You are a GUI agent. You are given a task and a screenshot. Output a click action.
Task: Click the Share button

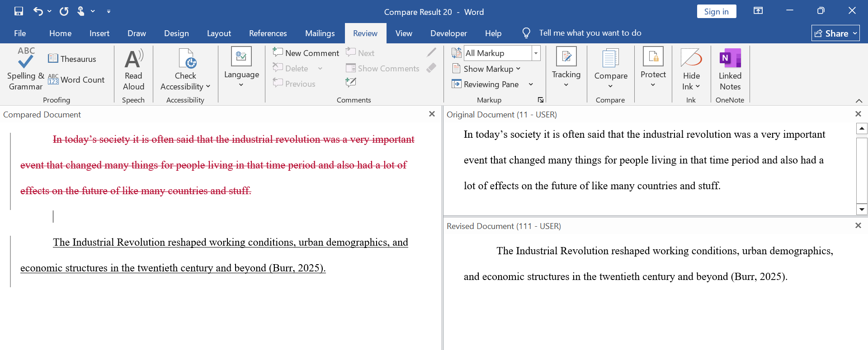point(835,33)
